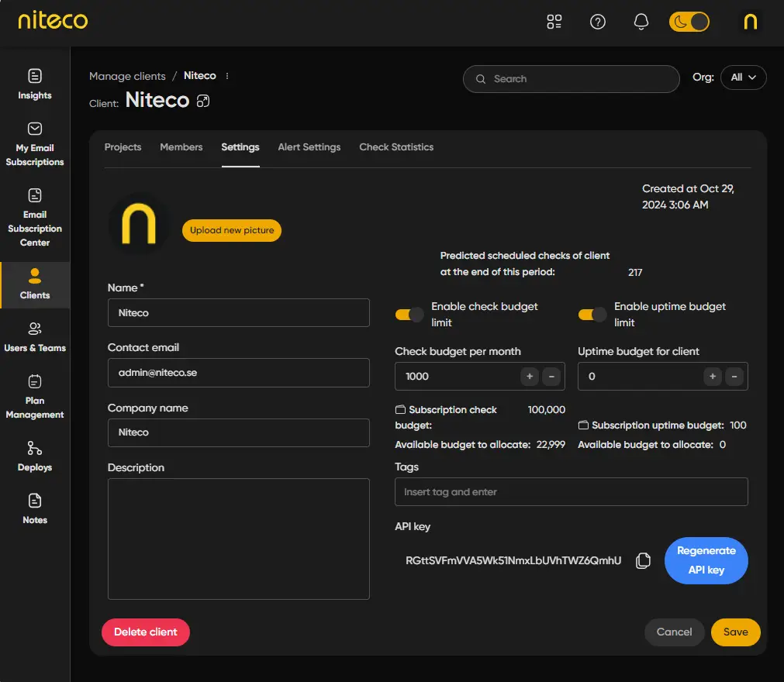784x682 pixels.
Task: Click the Contact email field
Action: click(239, 373)
